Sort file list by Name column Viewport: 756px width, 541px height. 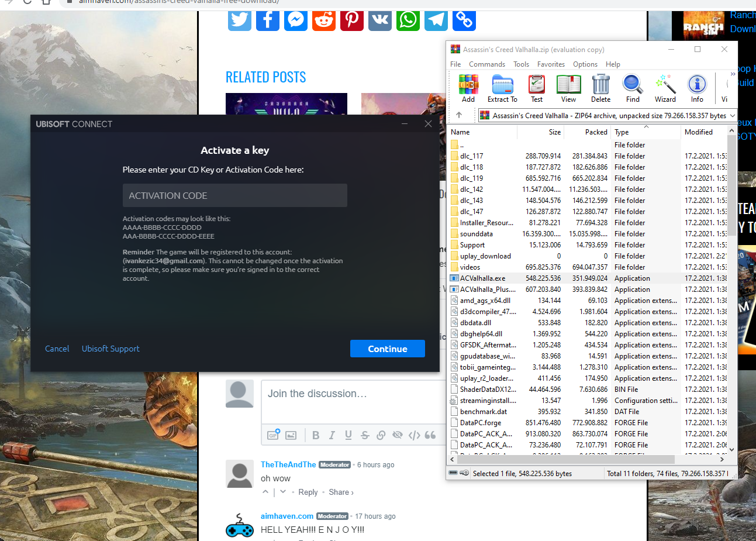482,132
